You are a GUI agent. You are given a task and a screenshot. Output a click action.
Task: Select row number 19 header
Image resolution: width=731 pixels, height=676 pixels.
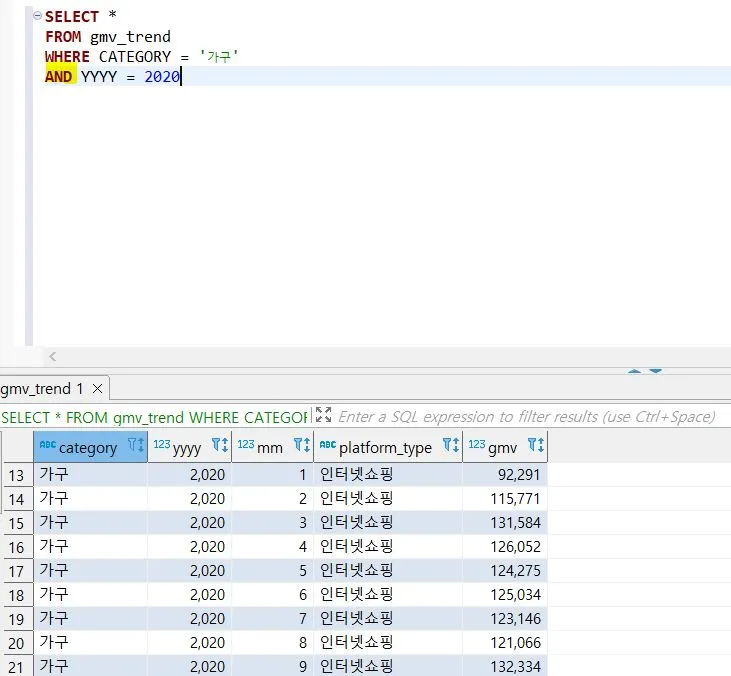coord(17,619)
